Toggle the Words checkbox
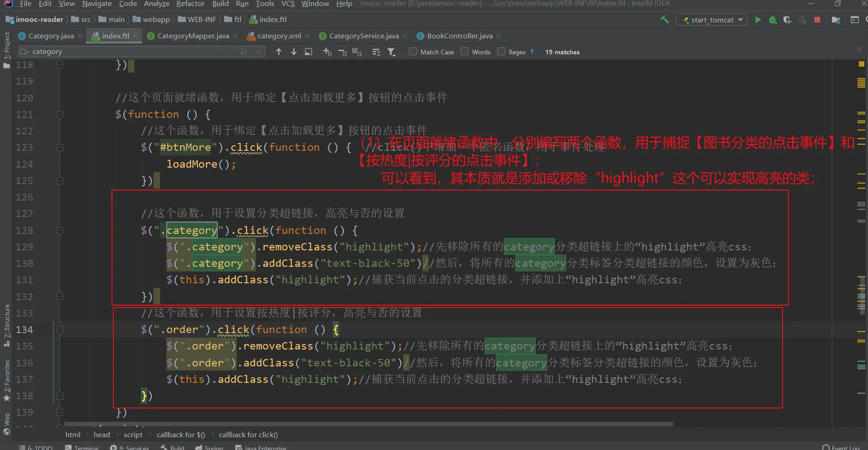 tap(465, 52)
